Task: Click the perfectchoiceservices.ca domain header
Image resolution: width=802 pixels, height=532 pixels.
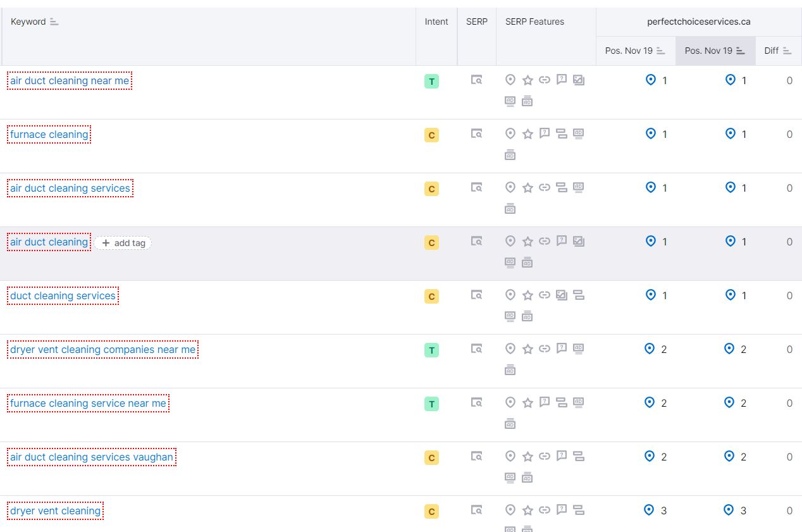Action: tap(698, 22)
